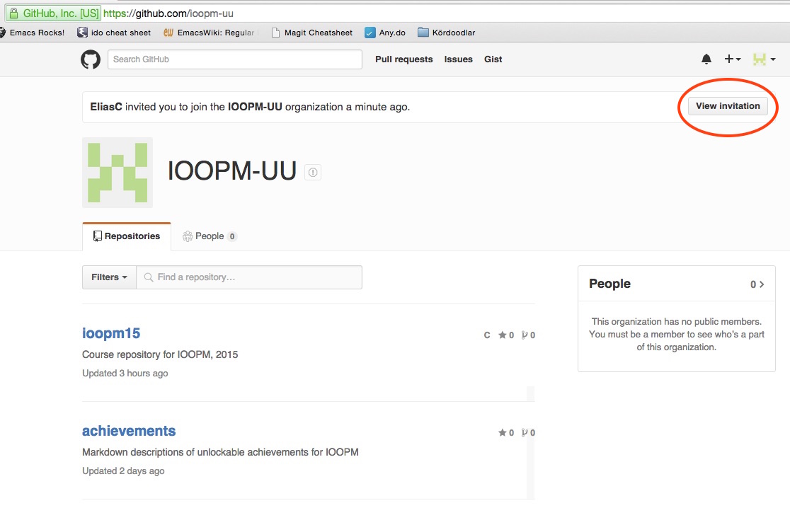Image resolution: width=790 pixels, height=532 pixels.
Task: Switch to the Repositories tab
Action: 127,236
